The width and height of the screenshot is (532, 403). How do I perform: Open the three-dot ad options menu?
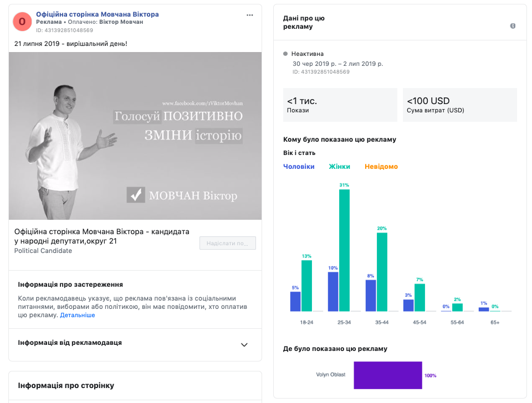pos(250,15)
